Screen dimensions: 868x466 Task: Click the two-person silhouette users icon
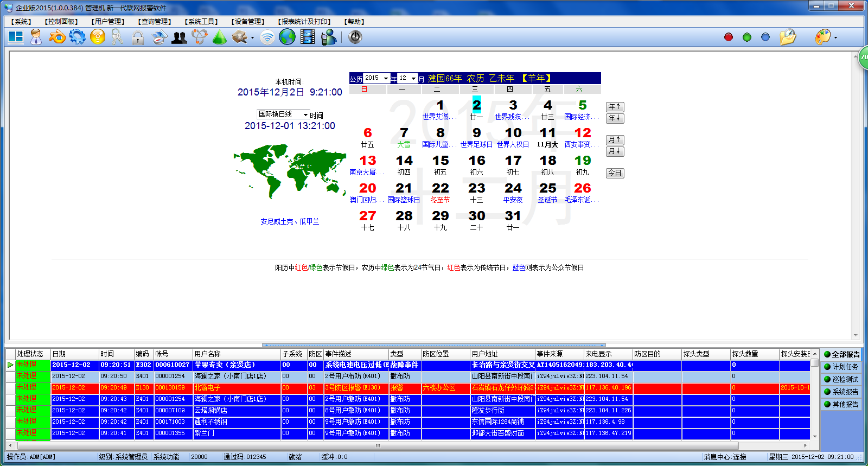pyautogui.click(x=179, y=37)
